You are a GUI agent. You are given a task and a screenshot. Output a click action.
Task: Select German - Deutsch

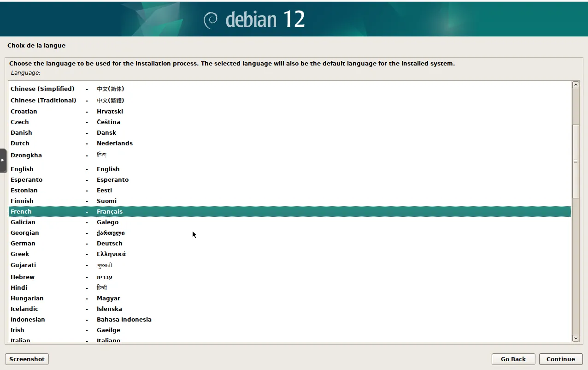point(290,243)
